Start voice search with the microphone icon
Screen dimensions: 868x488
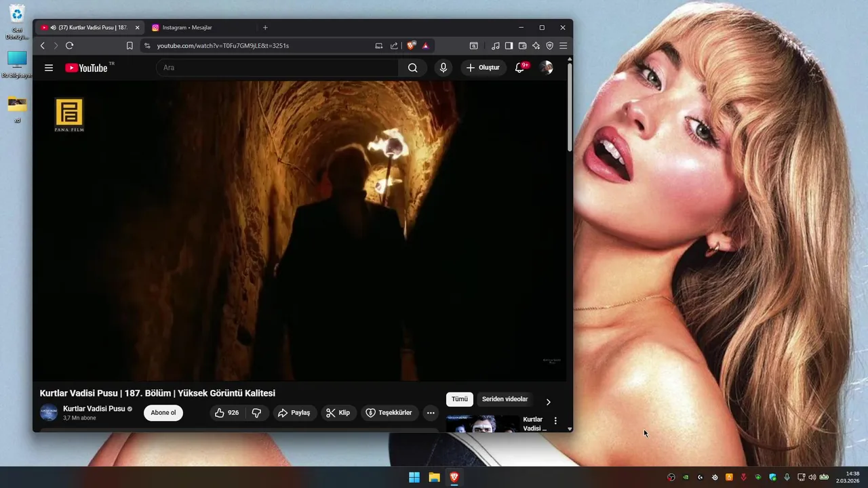tap(443, 68)
